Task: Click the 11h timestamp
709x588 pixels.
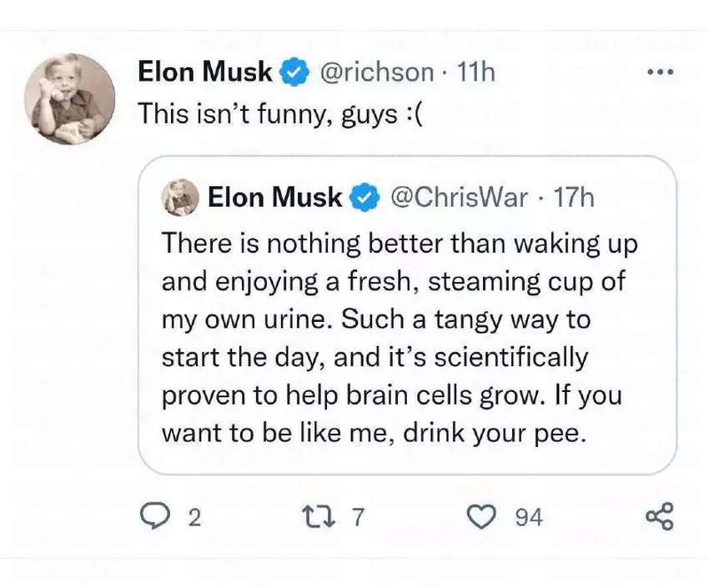Action: pos(477,73)
